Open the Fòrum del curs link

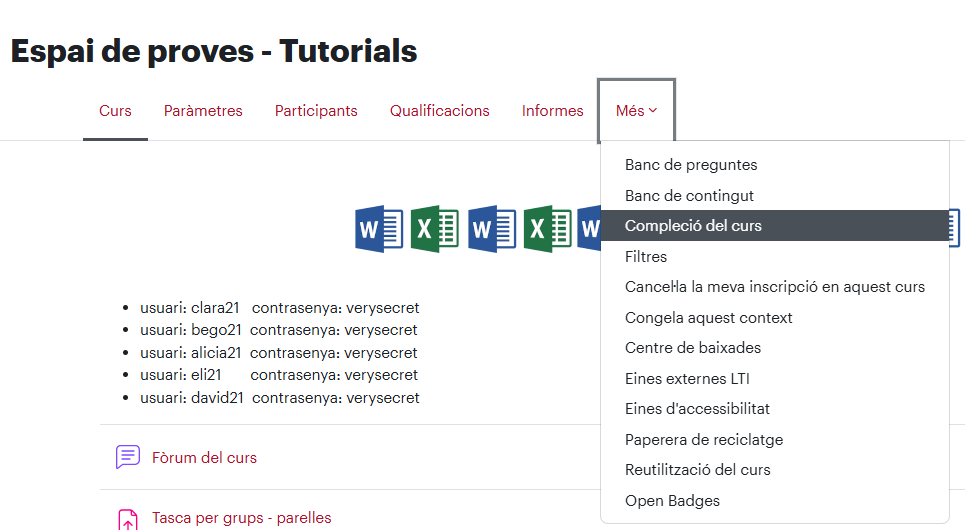click(x=204, y=458)
